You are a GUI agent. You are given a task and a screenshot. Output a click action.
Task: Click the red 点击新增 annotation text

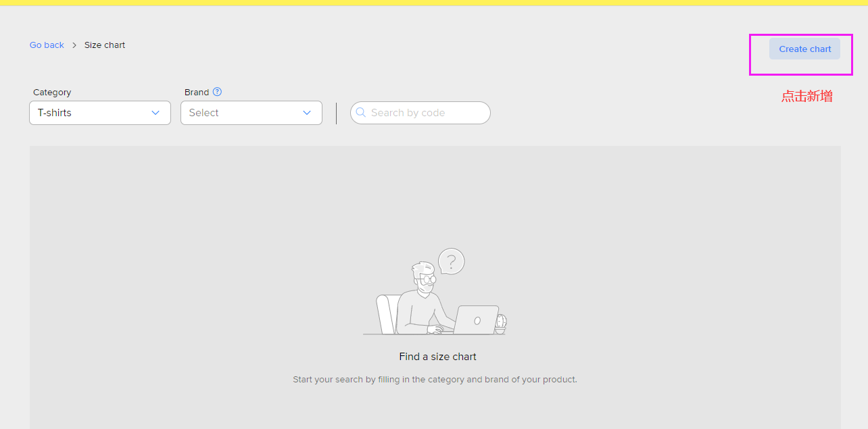click(x=807, y=96)
